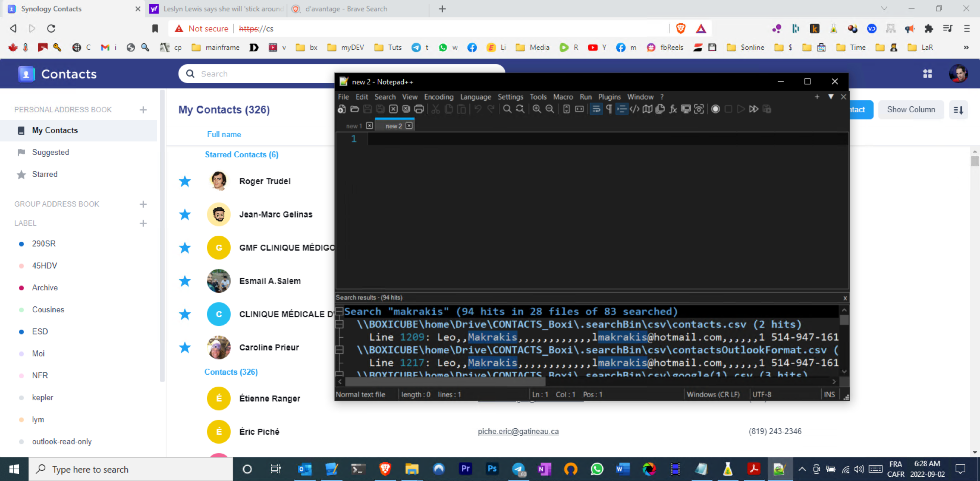Open the Document List toolbar icon
The width and height of the screenshot is (980, 481).
click(x=660, y=109)
